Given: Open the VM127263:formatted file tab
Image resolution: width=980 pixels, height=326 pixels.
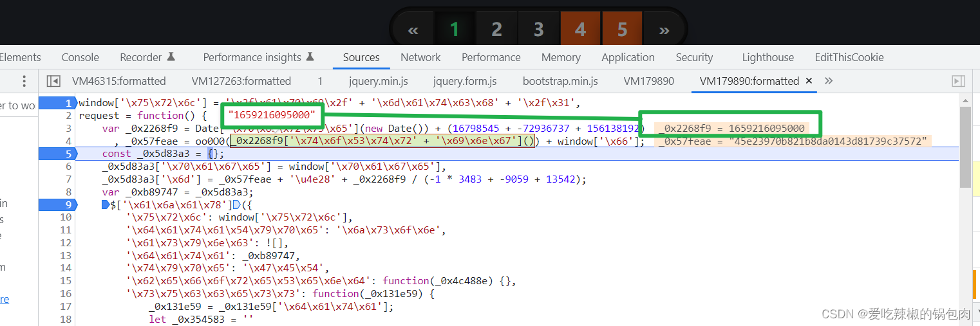Looking at the screenshot, I should click(241, 81).
